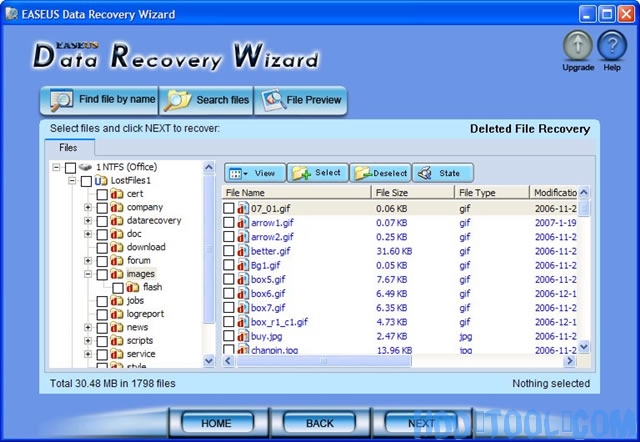Screen dimensions: 640x442
Task: Click the Upgrade arrow icon
Action: 579,47
